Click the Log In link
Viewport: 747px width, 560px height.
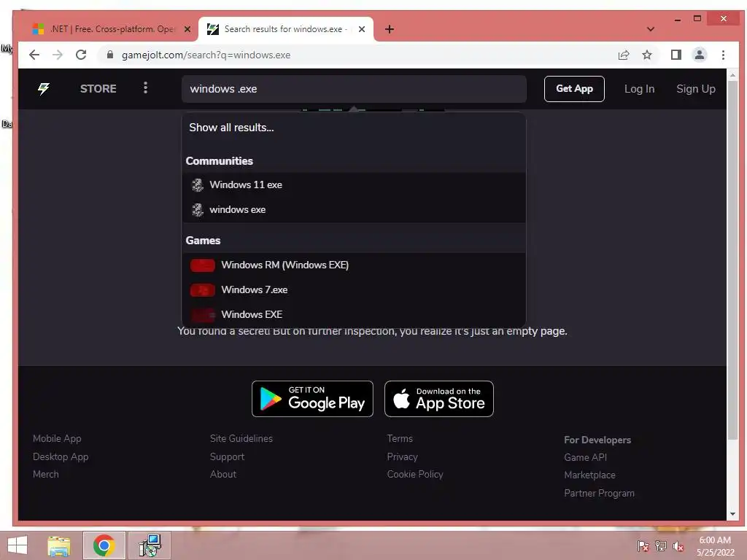point(639,89)
